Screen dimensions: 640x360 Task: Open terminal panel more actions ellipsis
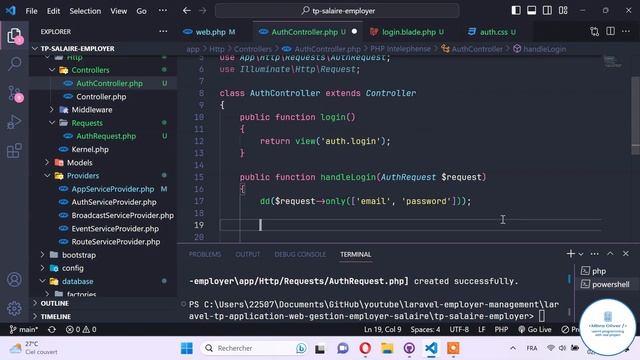pyautogui.click(x=595, y=254)
